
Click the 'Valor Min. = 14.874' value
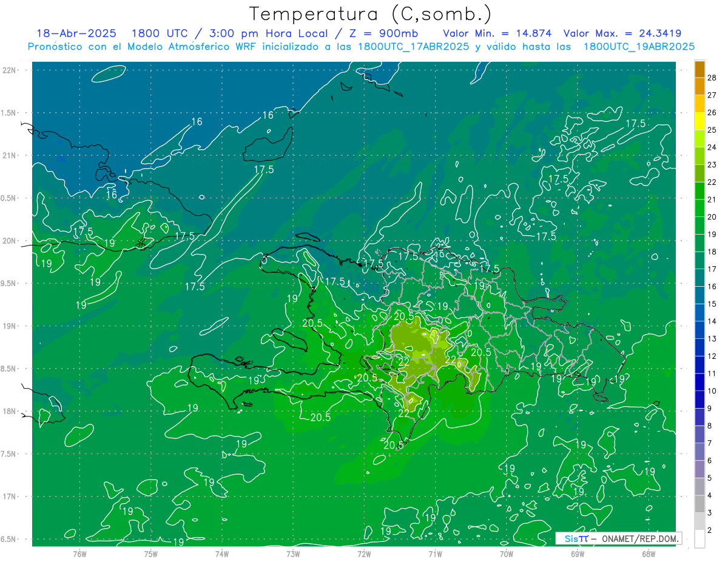click(497, 33)
